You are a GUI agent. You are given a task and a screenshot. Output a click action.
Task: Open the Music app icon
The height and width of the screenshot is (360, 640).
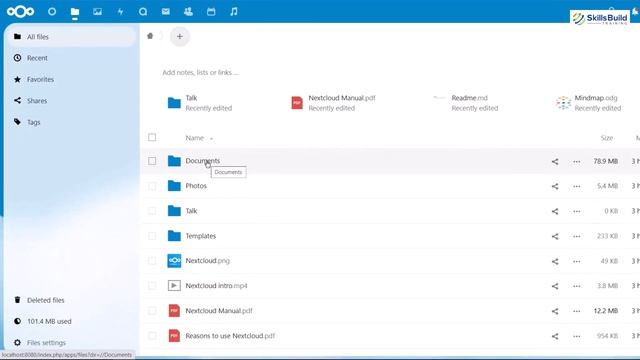pyautogui.click(x=234, y=11)
